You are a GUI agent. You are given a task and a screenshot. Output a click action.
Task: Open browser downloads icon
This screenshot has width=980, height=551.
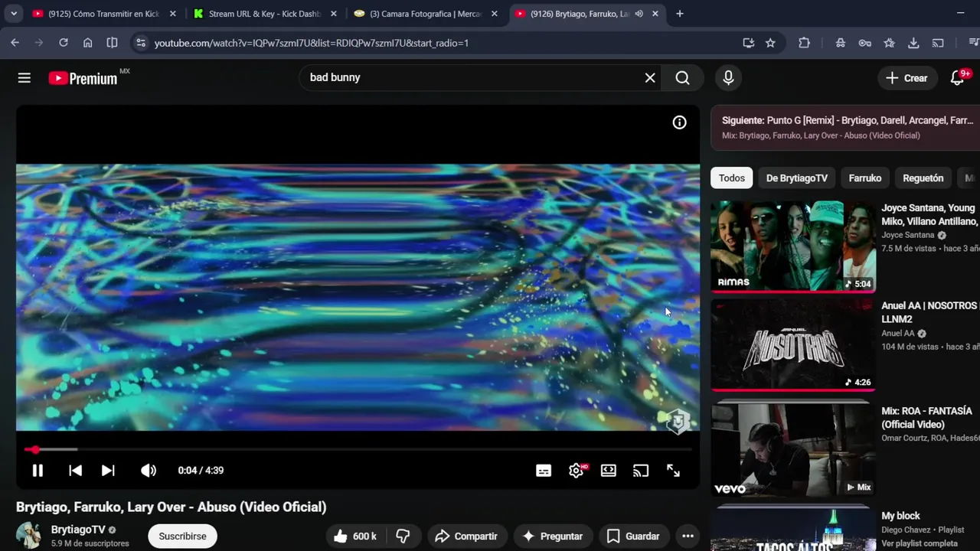click(913, 43)
